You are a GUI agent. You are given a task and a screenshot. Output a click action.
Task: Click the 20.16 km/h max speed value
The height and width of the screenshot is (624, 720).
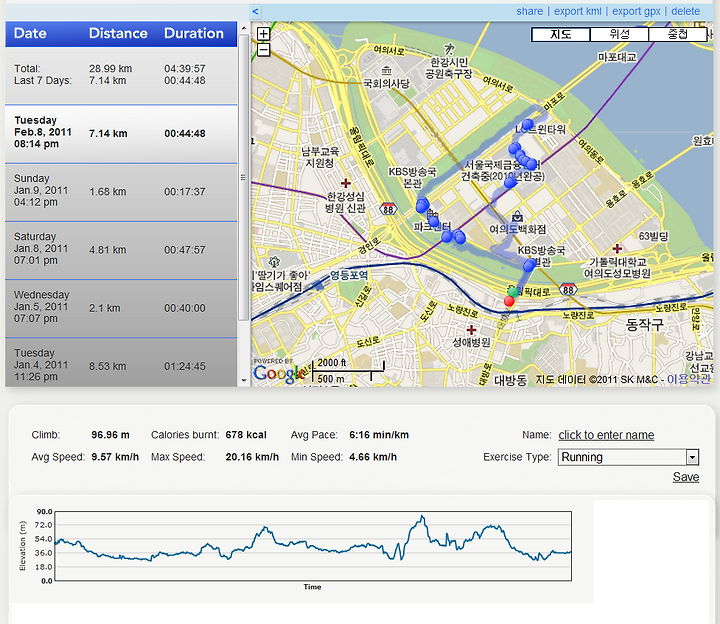click(x=252, y=457)
